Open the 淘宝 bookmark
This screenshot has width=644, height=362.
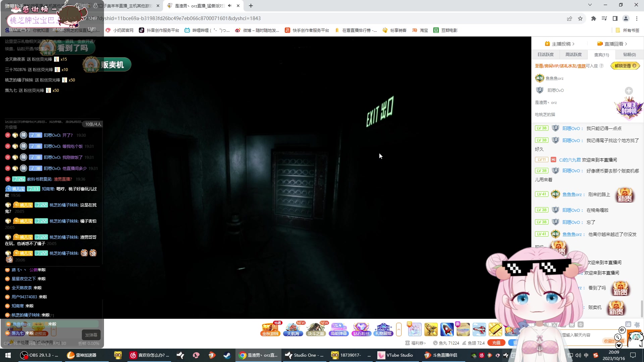(x=420, y=30)
